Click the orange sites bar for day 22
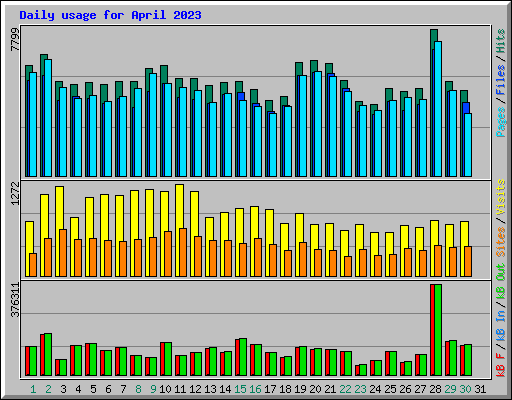512x400 pixels. 348,266
